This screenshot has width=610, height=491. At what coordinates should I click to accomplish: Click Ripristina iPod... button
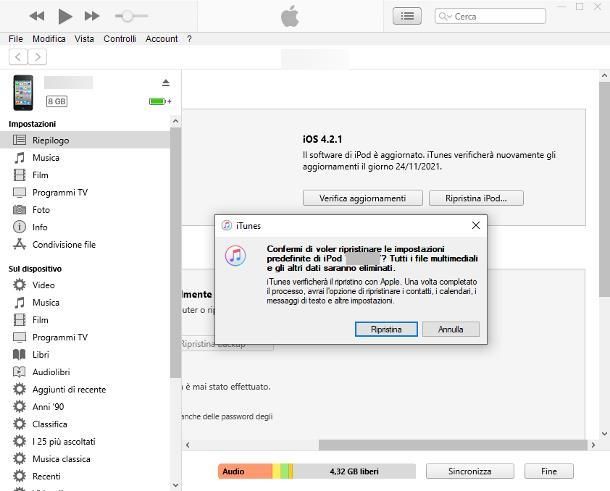(x=476, y=198)
